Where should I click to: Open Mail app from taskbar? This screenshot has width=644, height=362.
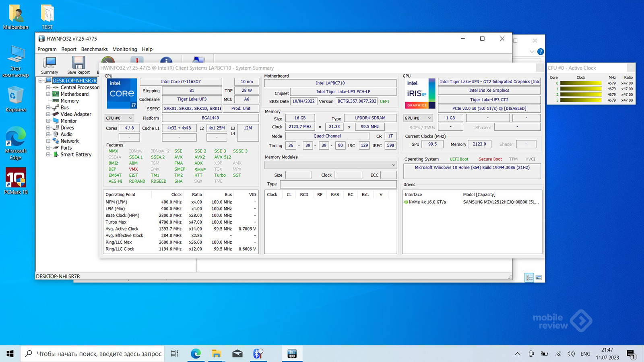(237, 354)
